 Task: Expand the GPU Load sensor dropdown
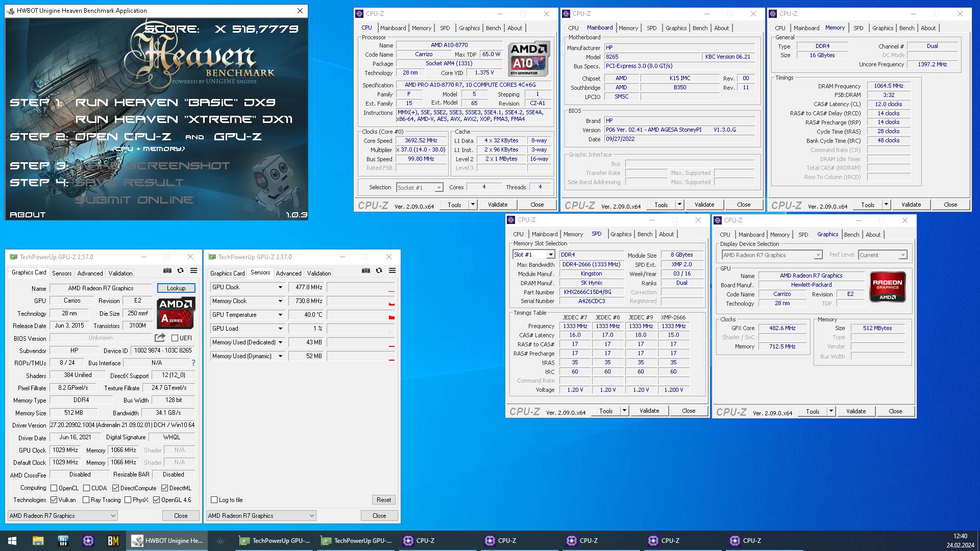(x=280, y=329)
